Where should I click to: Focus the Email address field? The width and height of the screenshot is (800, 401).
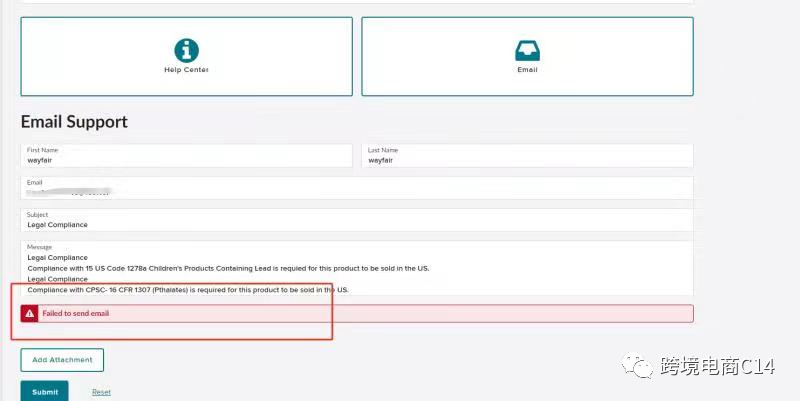(x=357, y=188)
